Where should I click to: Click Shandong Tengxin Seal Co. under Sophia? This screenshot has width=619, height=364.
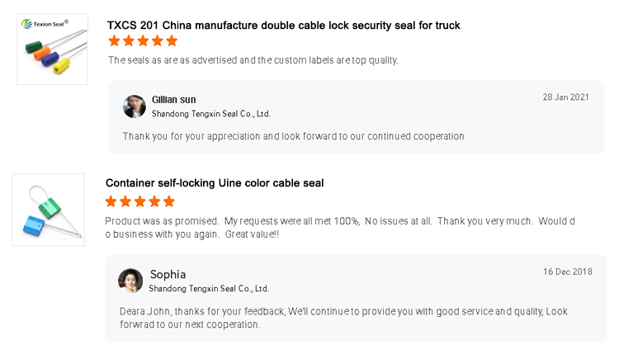tap(209, 289)
